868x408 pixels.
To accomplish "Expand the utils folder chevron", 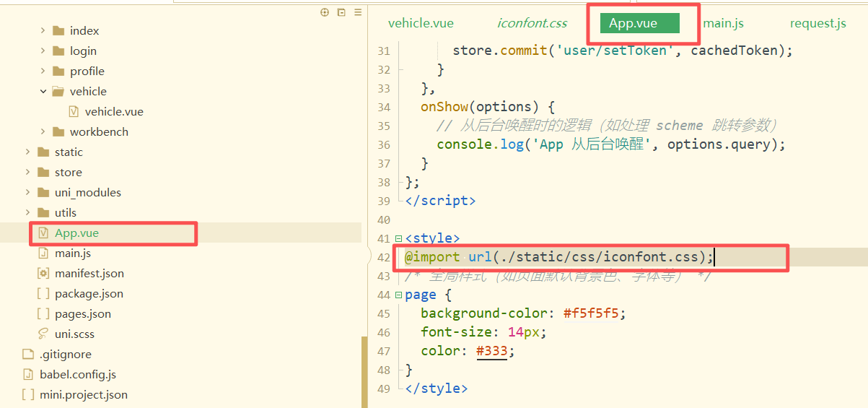I will [x=27, y=212].
